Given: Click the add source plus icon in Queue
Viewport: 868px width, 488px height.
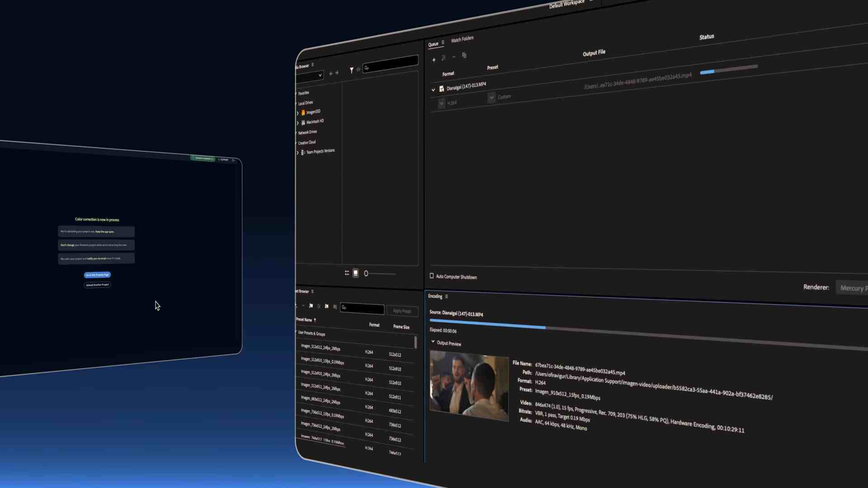Looking at the screenshot, I should click(x=434, y=60).
